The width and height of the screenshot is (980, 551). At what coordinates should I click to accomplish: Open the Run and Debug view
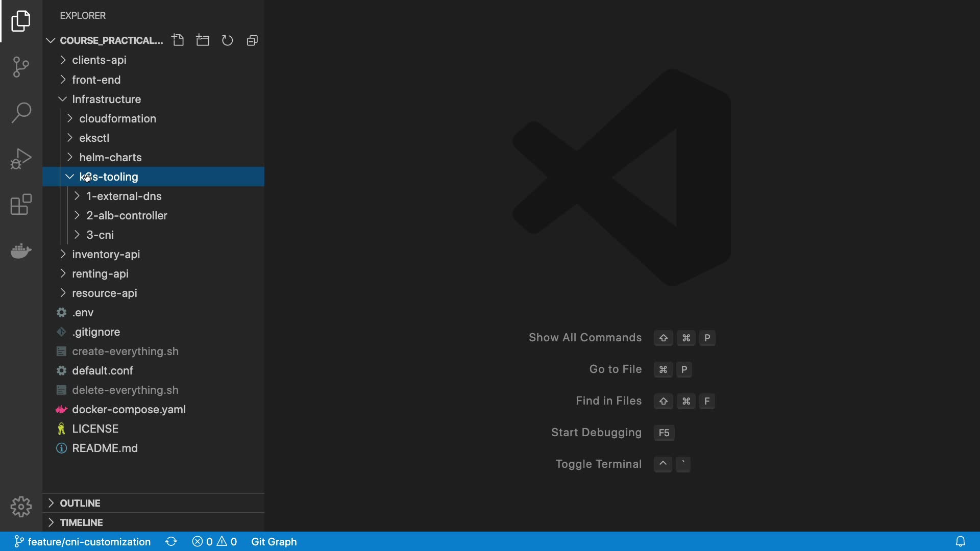[x=21, y=159]
